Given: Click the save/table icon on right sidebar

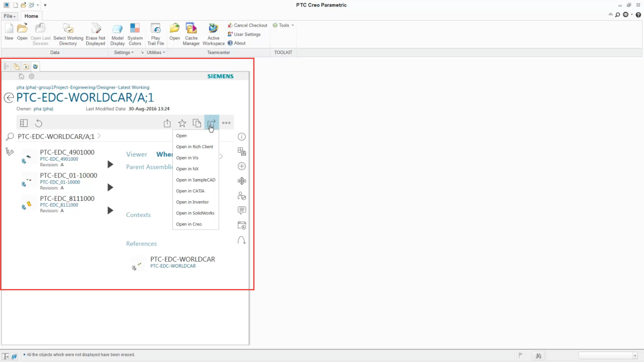Looking at the screenshot, I should (x=241, y=151).
